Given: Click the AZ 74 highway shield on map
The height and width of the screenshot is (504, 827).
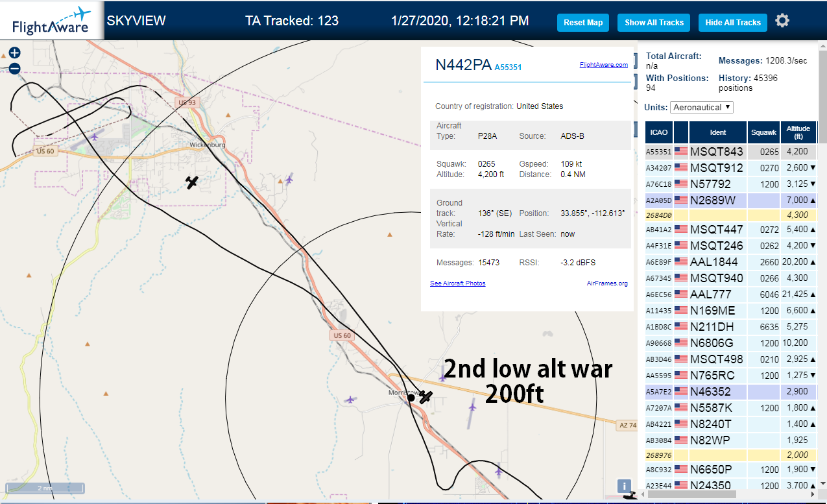Looking at the screenshot, I should 627,425.
